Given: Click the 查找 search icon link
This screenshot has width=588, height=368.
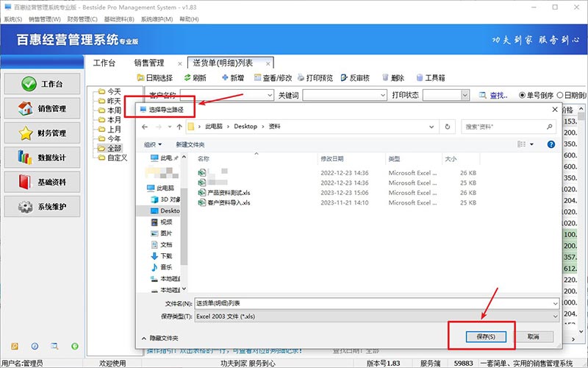Looking at the screenshot, I should [493, 96].
